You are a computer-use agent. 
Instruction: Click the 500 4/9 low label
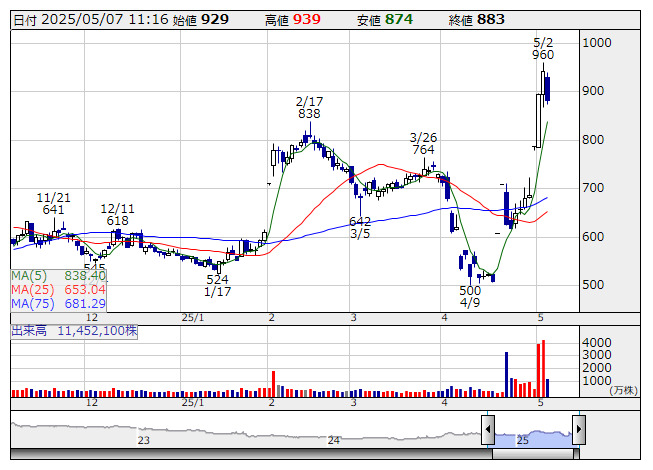(x=470, y=296)
